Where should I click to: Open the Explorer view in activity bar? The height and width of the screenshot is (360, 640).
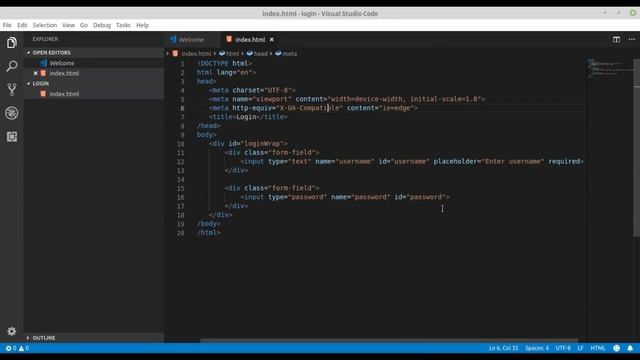(11, 42)
